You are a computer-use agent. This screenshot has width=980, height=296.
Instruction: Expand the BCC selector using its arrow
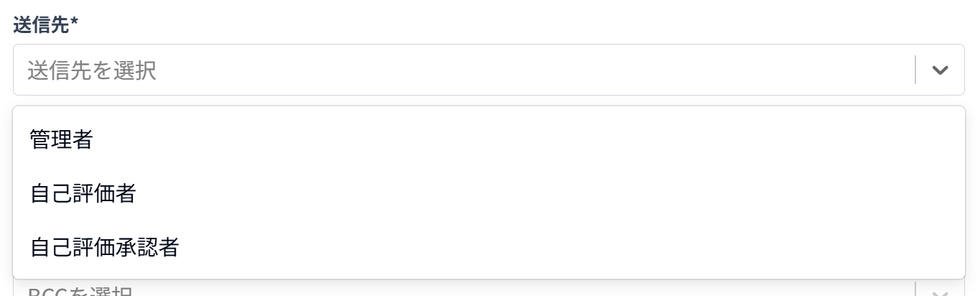tap(940, 292)
